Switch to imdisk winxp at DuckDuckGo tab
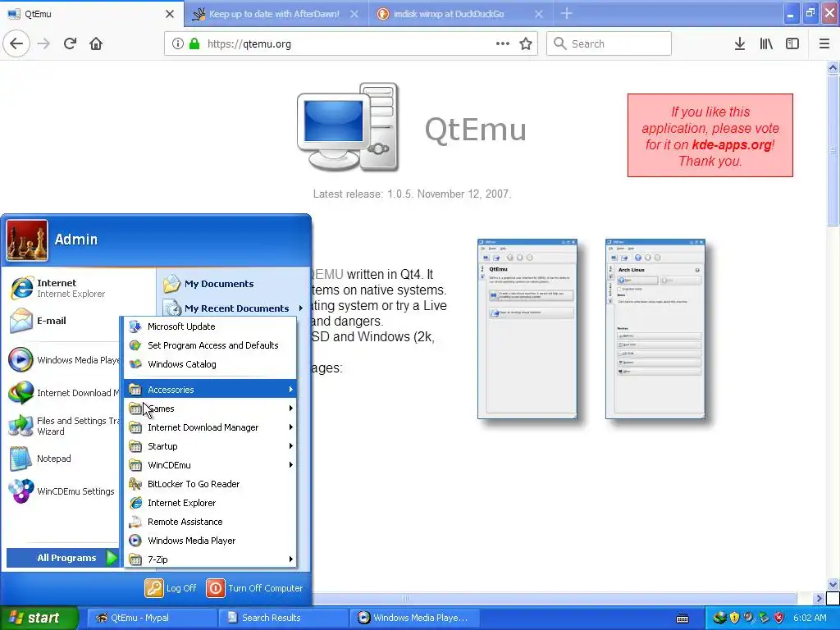 tap(449, 14)
